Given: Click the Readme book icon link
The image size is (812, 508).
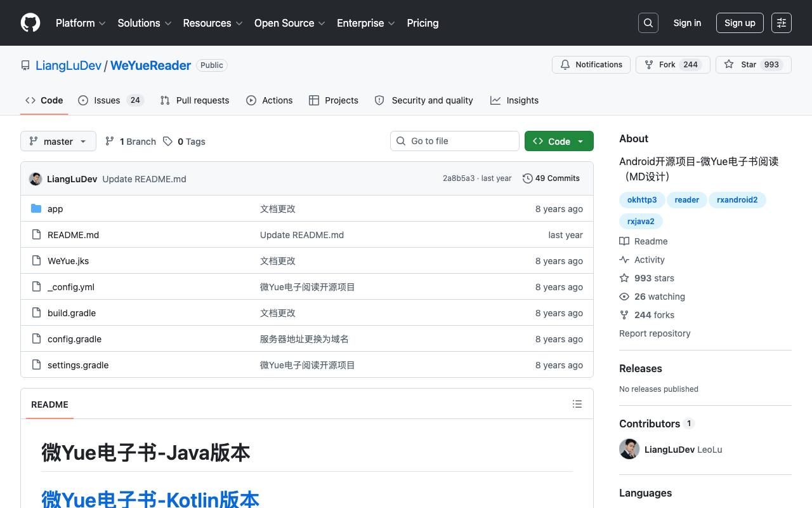Looking at the screenshot, I should point(643,241).
